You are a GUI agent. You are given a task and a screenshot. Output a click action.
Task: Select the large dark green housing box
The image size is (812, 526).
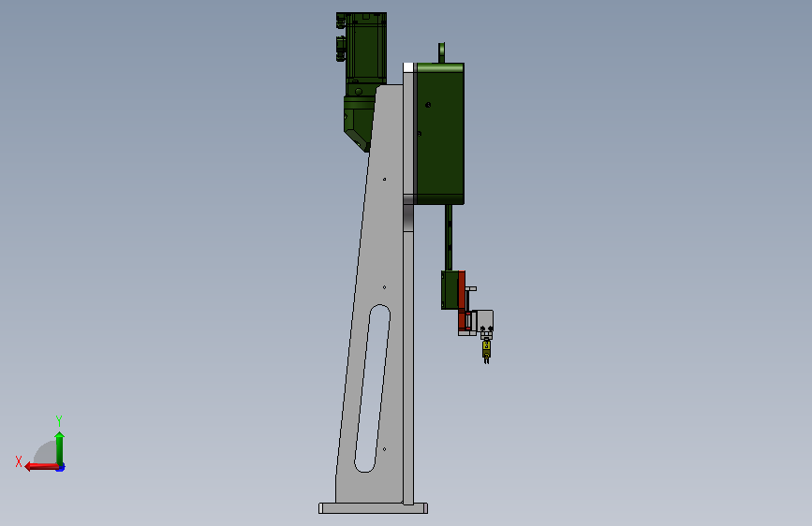click(440, 134)
